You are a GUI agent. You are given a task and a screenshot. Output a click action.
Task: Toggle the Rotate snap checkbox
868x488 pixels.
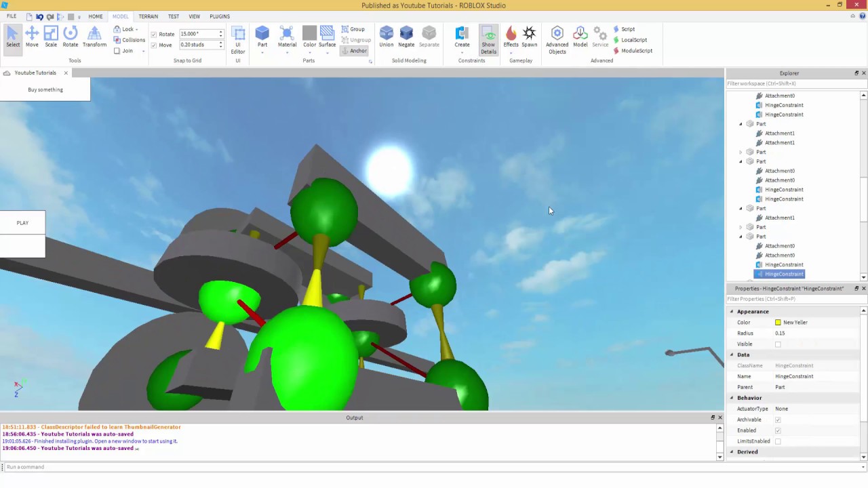tap(154, 34)
